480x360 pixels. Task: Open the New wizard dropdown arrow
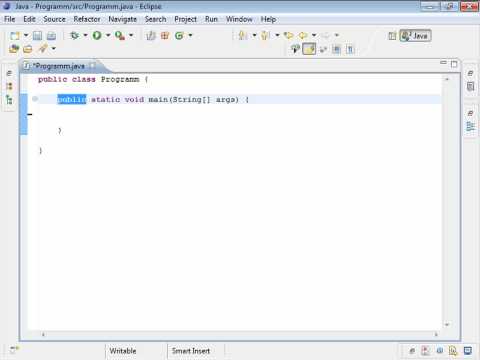tap(26, 35)
